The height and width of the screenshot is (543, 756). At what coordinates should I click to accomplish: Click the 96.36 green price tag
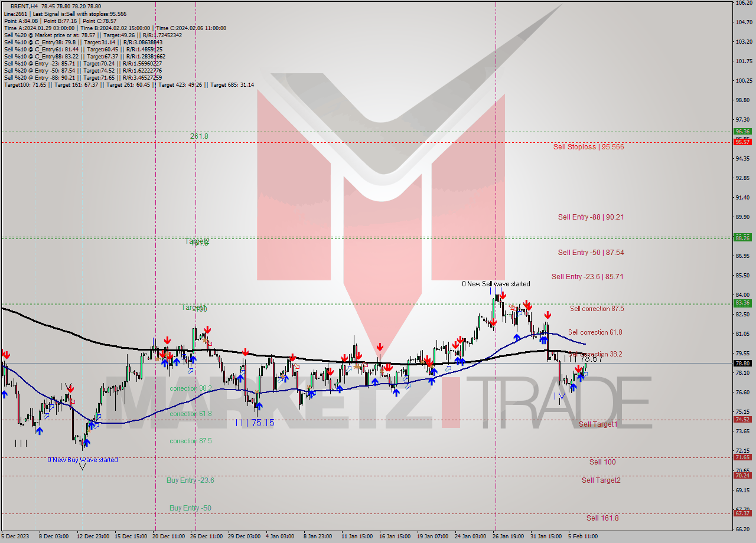[742, 132]
